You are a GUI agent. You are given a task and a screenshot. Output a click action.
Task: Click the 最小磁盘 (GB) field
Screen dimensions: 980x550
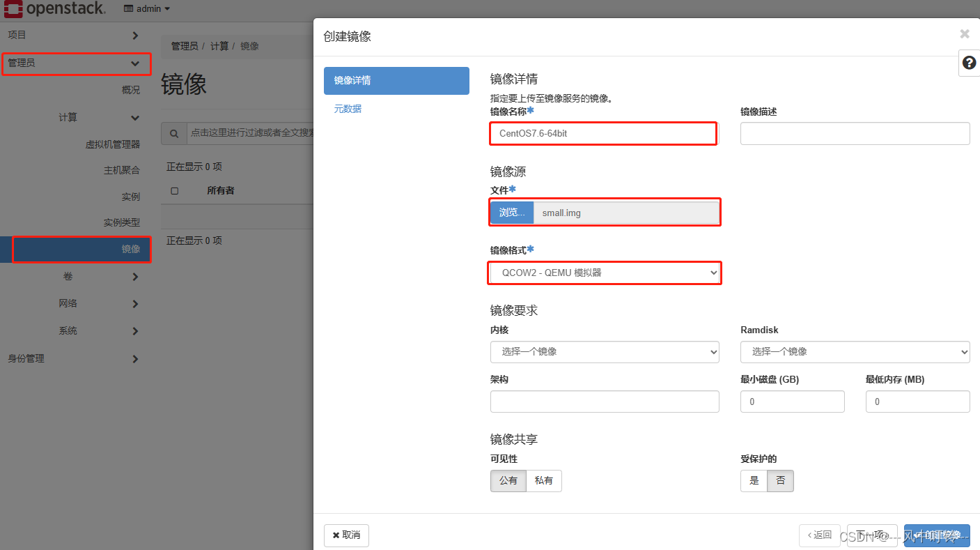click(793, 402)
